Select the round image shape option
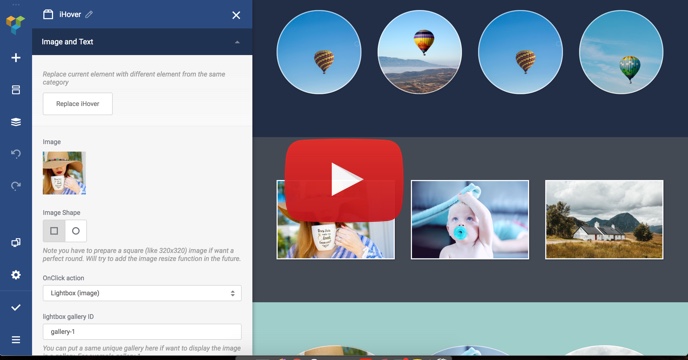 (x=76, y=231)
